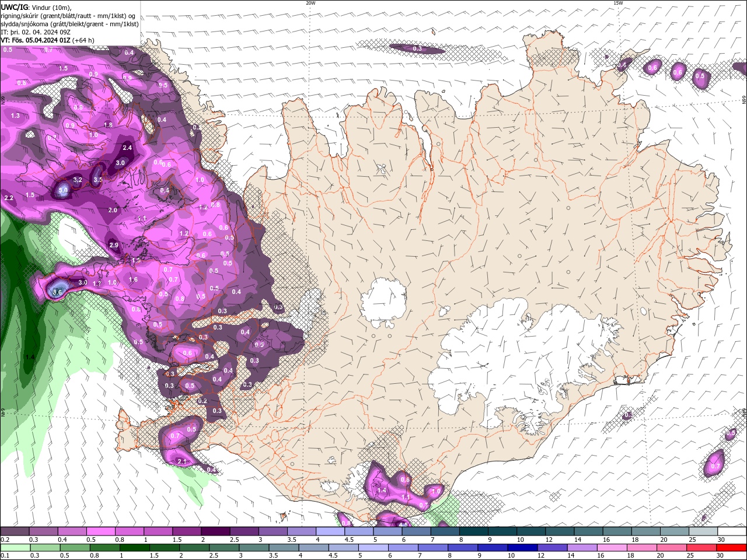Click the "3.5" snowfall value
The image size is (747, 560).
(x=98, y=180)
